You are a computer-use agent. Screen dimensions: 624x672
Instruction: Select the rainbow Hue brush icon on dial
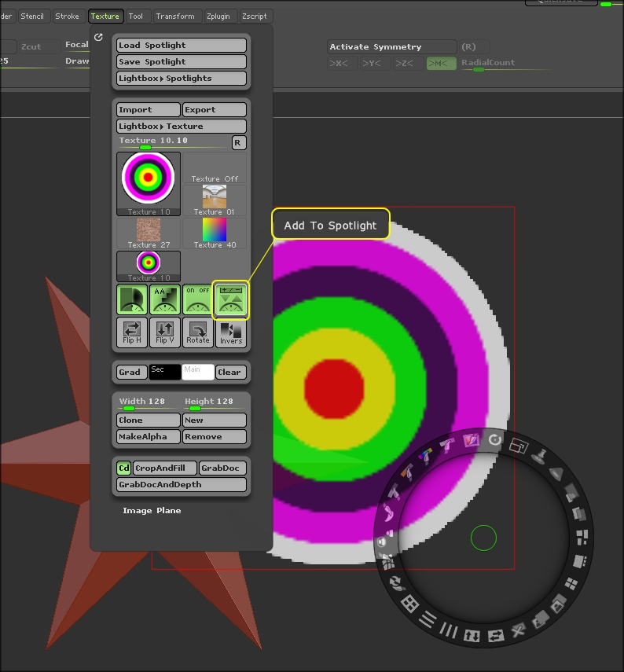pyautogui.click(x=425, y=457)
